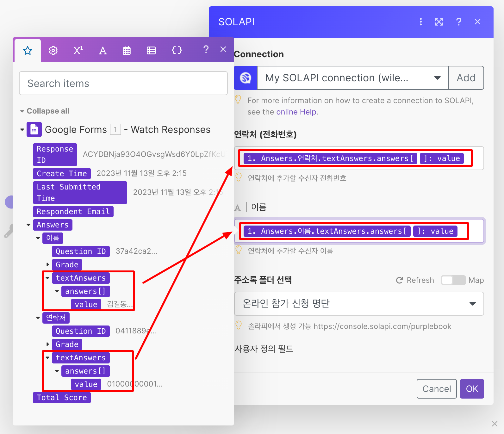
Task: Open custom variables braces tab
Action: coord(177,50)
